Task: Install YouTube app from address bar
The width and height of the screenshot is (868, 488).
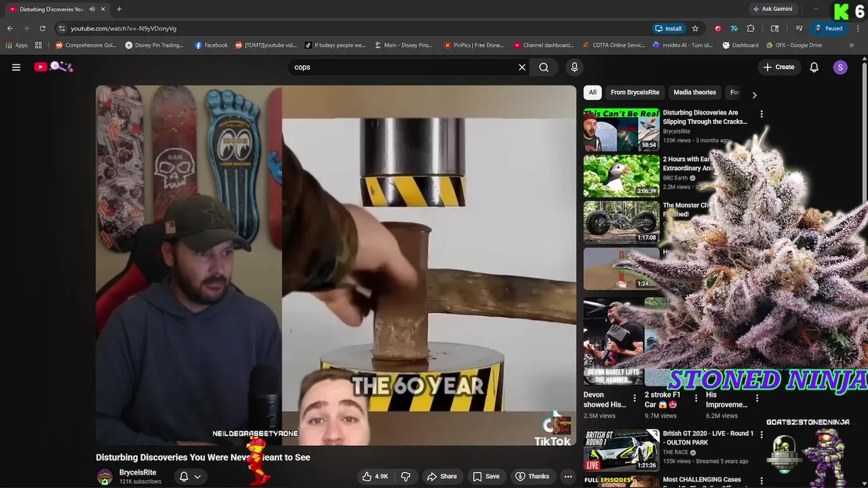Action: click(668, 28)
